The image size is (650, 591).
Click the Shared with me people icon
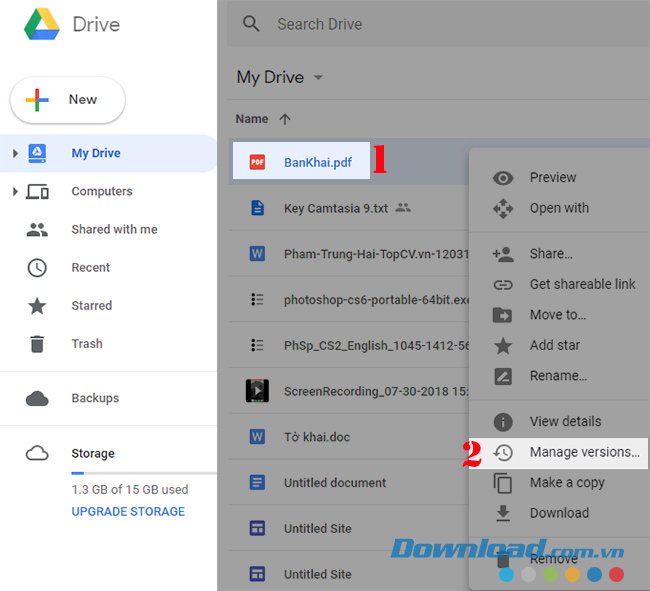click(37, 230)
